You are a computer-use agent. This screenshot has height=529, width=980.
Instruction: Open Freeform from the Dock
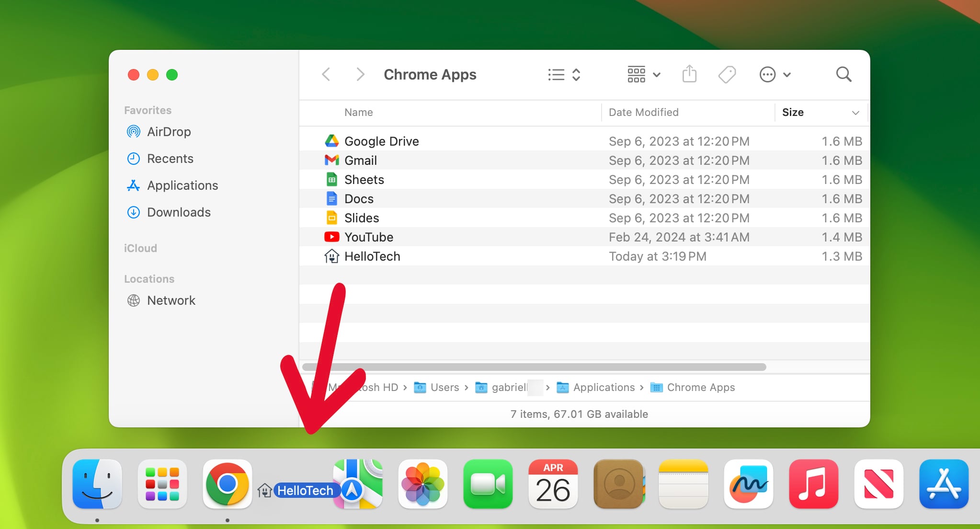[749, 484]
